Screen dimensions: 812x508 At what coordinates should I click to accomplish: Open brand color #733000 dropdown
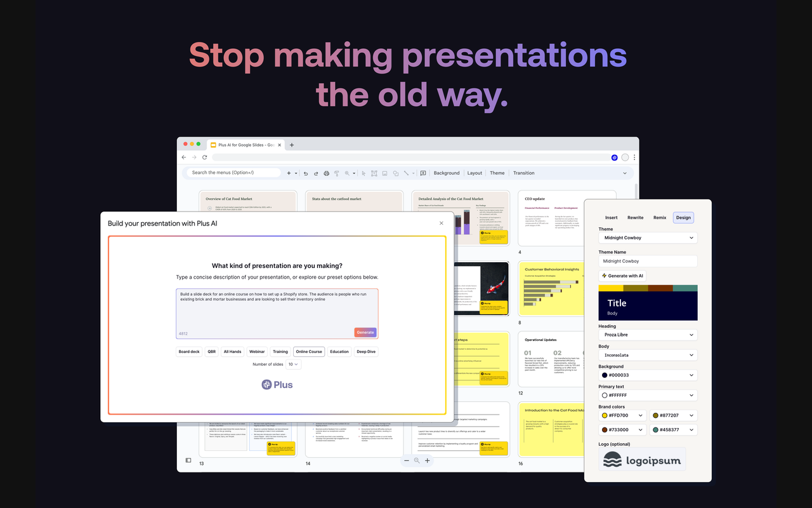622,430
